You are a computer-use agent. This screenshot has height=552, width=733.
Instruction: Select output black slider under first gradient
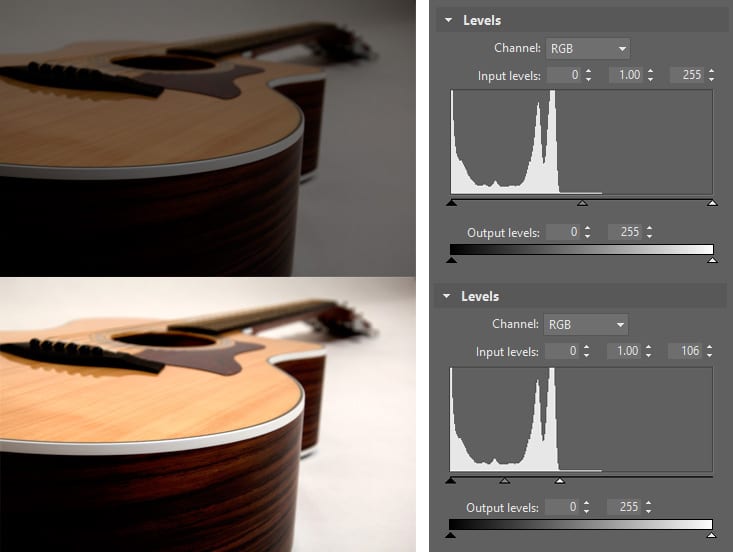pyautogui.click(x=451, y=260)
